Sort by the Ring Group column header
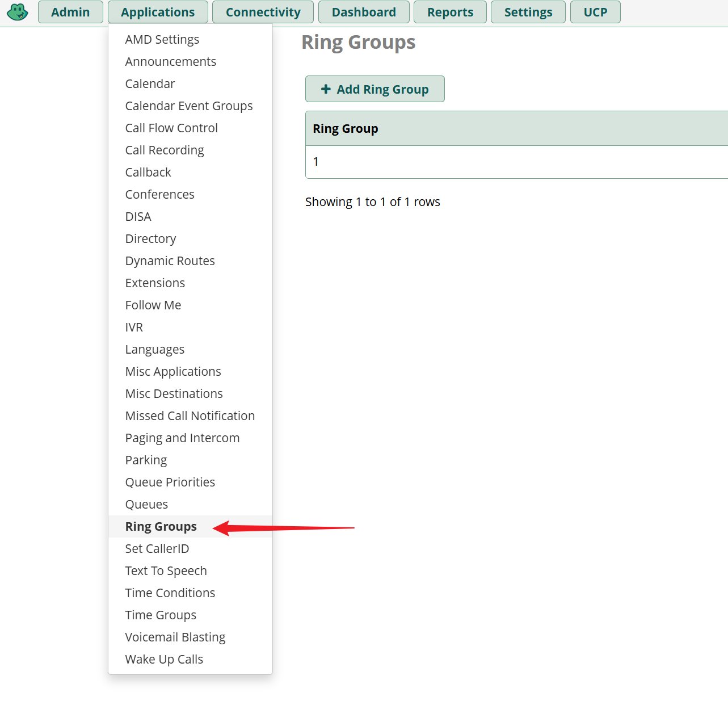This screenshot has height=705, width=728. [x=346, y=129]
